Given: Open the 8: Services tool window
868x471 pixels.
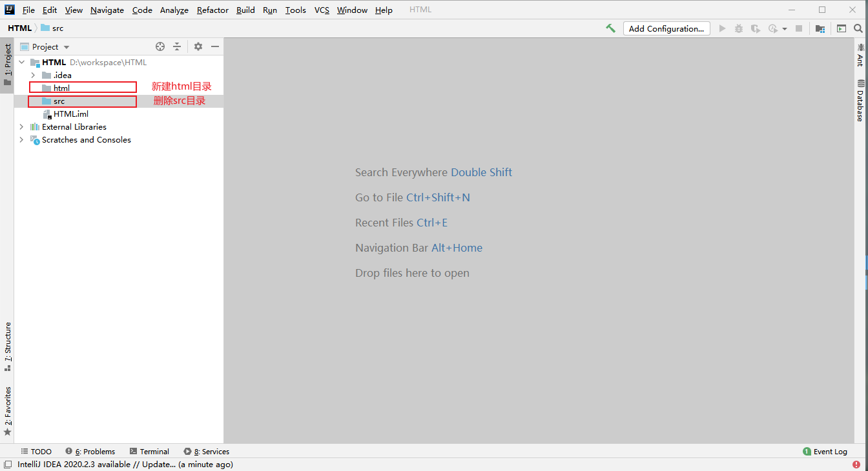Looking at the screenshot, I should [x=207, y=452].
